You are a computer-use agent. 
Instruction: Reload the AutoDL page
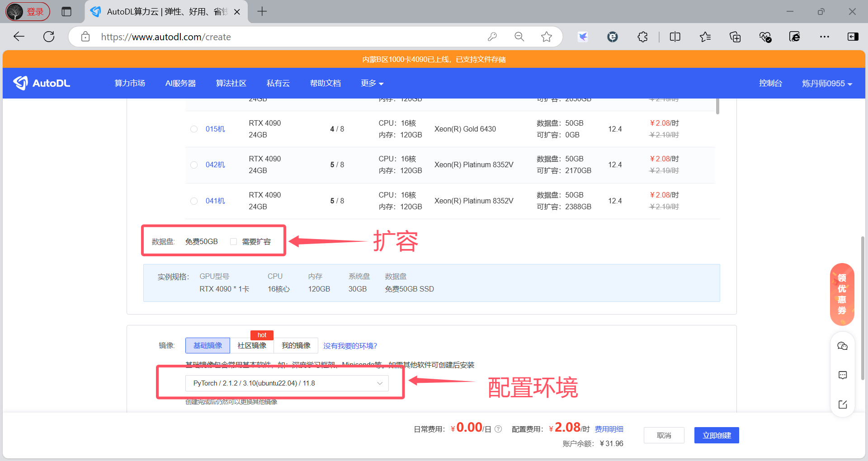click(x=49, y=37)
